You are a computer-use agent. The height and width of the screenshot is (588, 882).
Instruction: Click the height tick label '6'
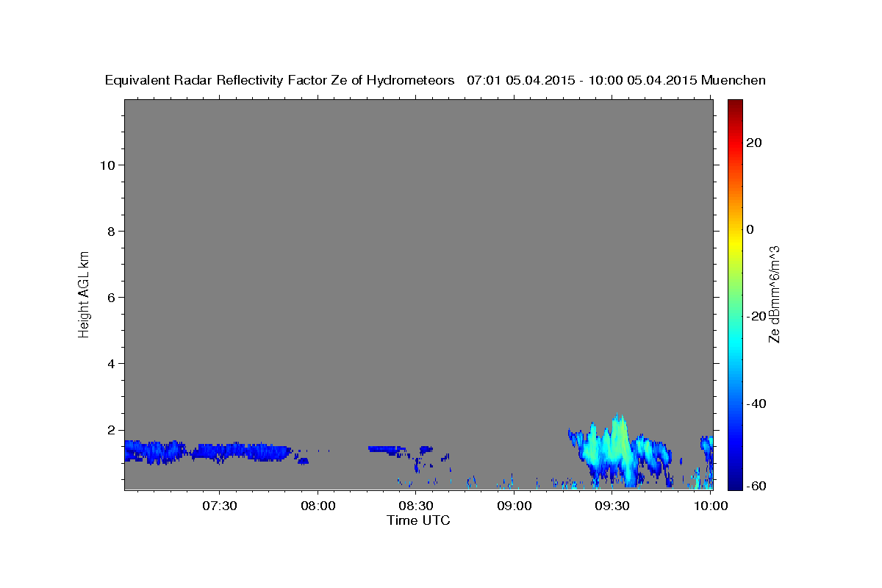(111, 297)
